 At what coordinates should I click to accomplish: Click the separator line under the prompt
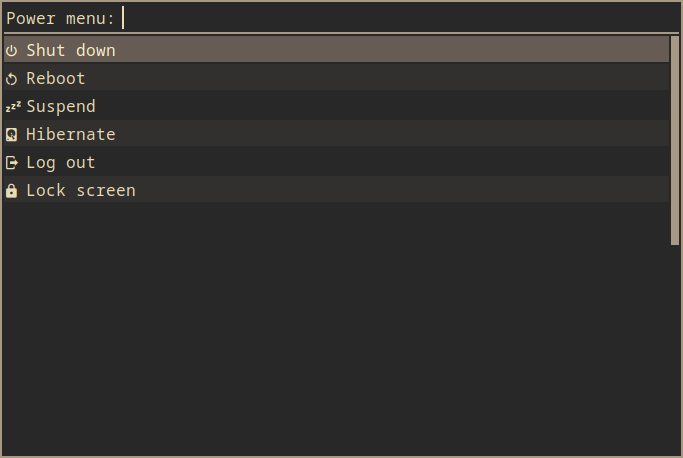pyautogui.click(x=341, y=33)
